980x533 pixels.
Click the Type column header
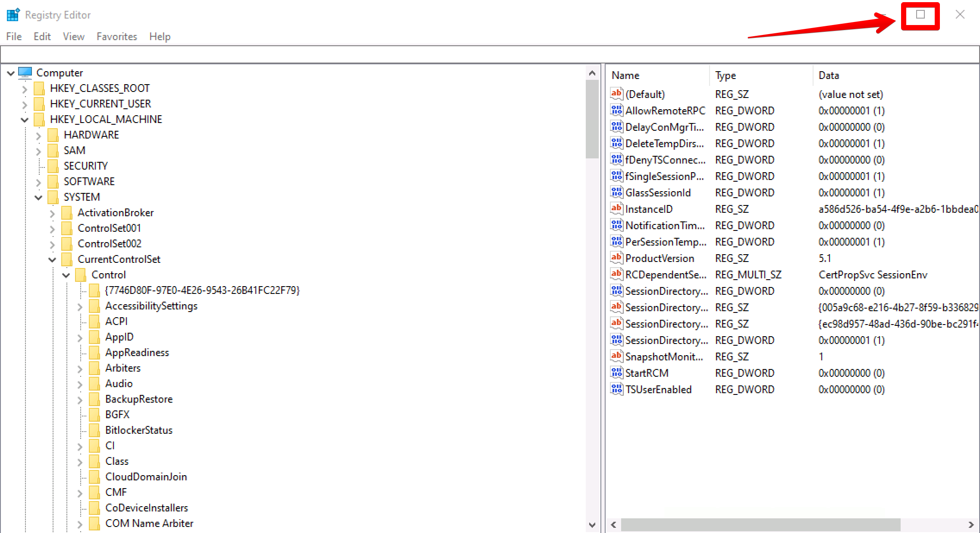(x=726, y=76)
